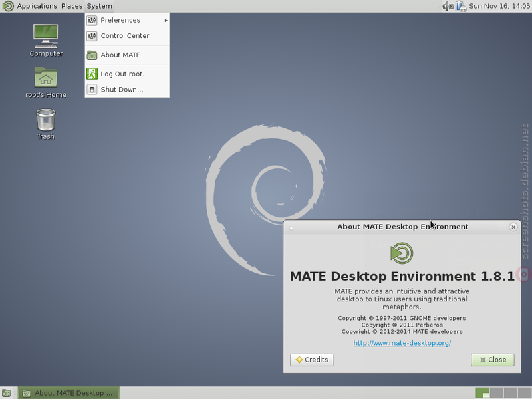This screenshot has width=532, height=399.
Task: Select the Trash desktop icon
Action: click(x=46, y=124)
